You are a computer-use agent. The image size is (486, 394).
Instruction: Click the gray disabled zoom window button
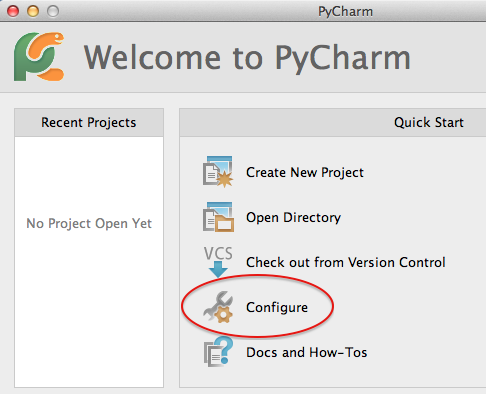(53, 11)
